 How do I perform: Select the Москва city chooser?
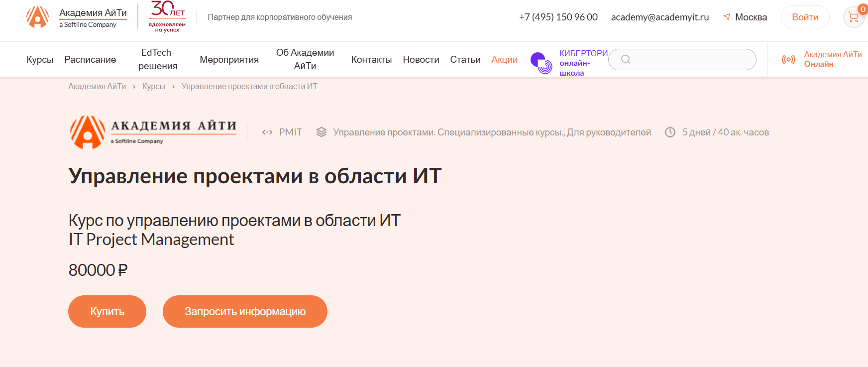pos(751,17)
